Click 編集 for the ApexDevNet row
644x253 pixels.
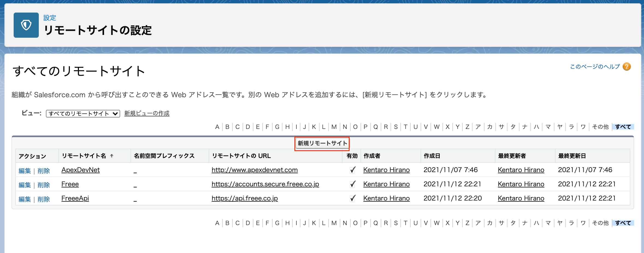click(25, 171)
